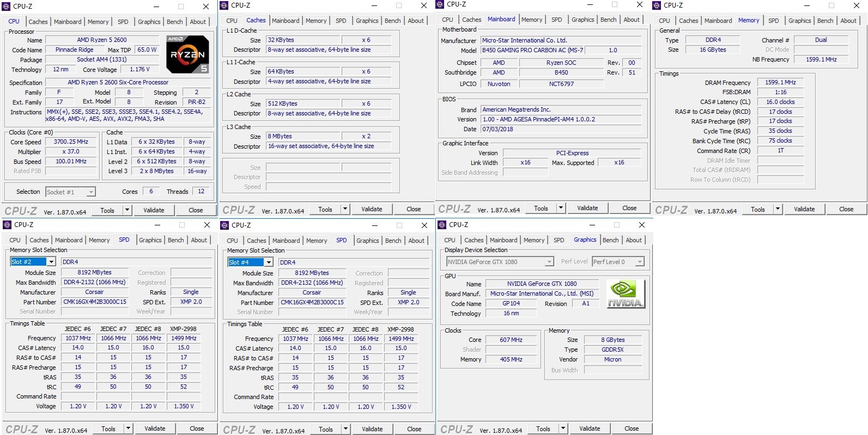Open the CPU tab in the Memory window

665,21
